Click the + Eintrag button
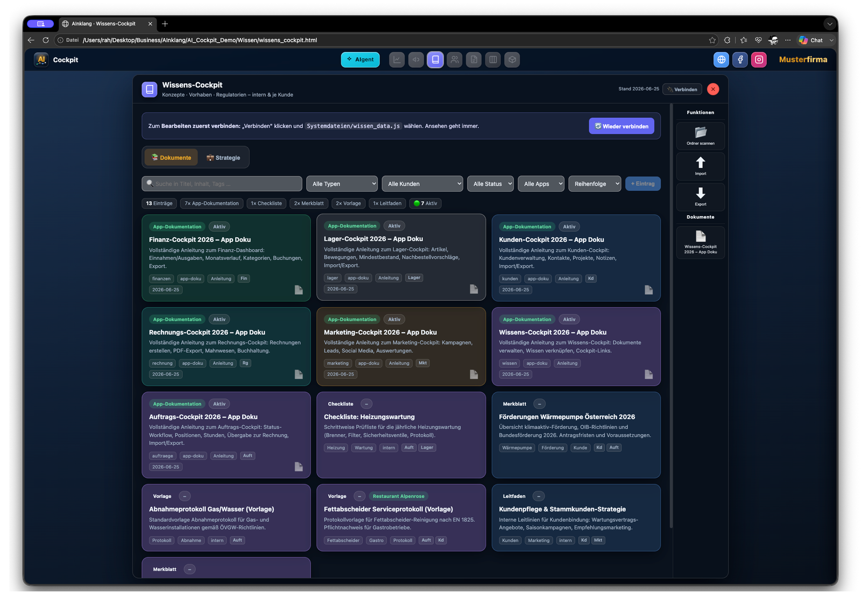This screenshot has height=616, width=861. click(643, 184)
